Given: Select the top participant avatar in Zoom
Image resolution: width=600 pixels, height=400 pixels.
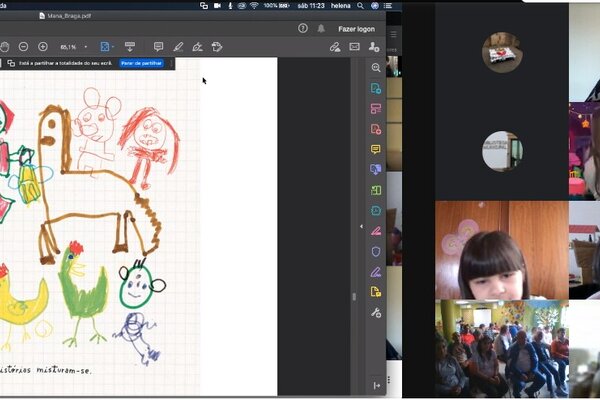Looking at the screenshot, I should pos(502,52).
